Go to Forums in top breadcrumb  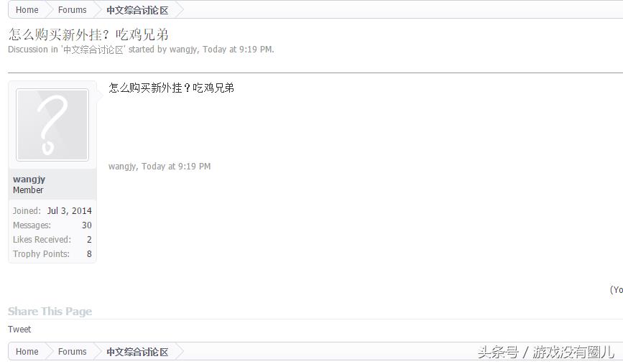tap(73, 10)
